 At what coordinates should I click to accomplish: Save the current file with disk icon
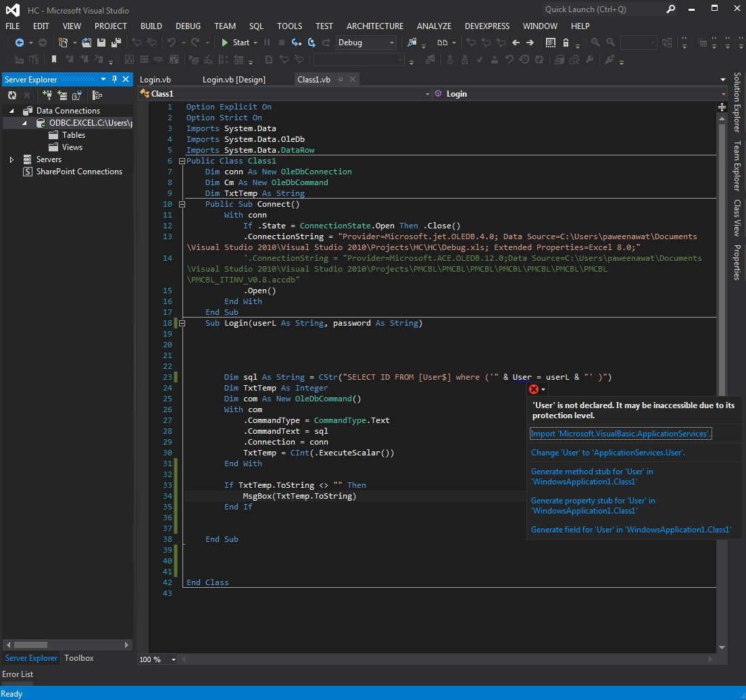pos(101,43)
